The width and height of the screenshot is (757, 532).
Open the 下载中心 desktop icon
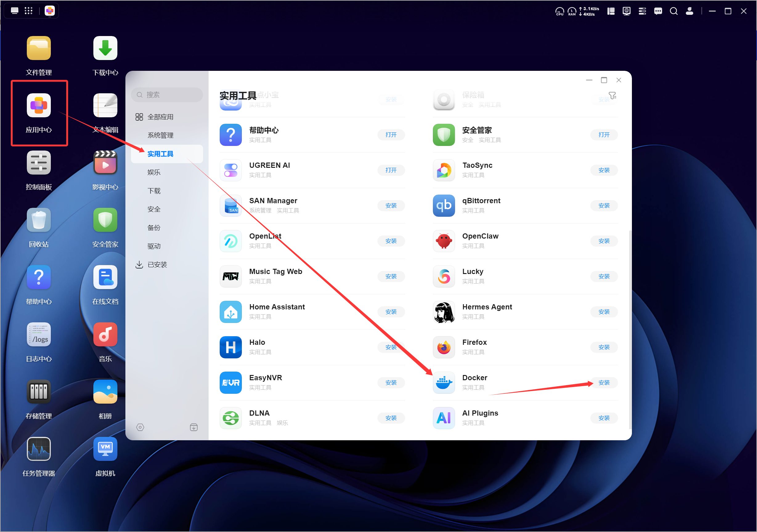click(105, 48)
